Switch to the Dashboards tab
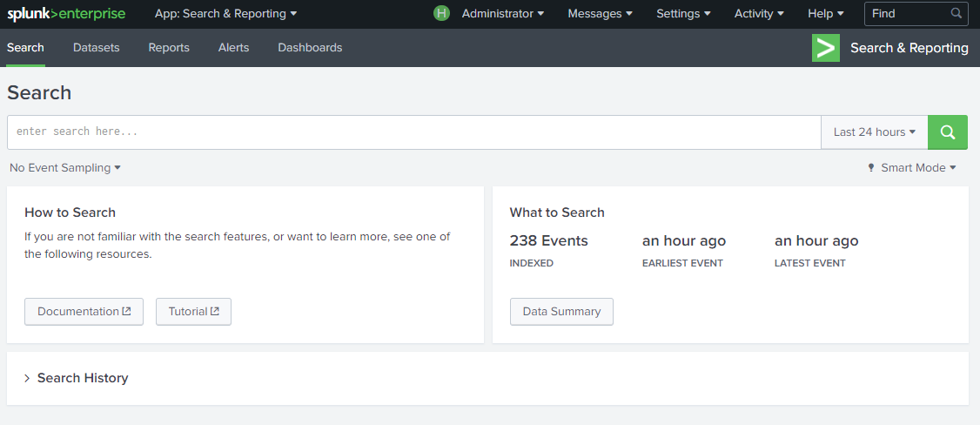This screenshot has width=980, height=425. (x=310, y=48)
